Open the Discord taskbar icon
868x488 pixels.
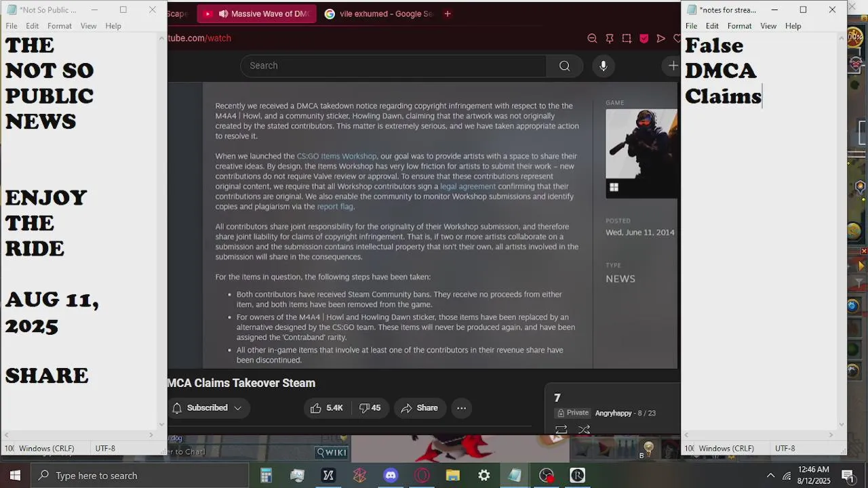point(391,476)
